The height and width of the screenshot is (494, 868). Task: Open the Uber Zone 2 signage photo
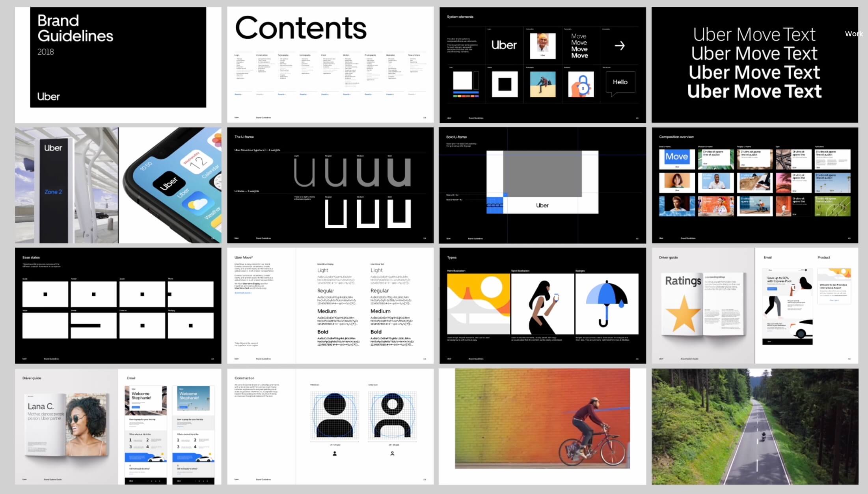click(x=67, y=185)
